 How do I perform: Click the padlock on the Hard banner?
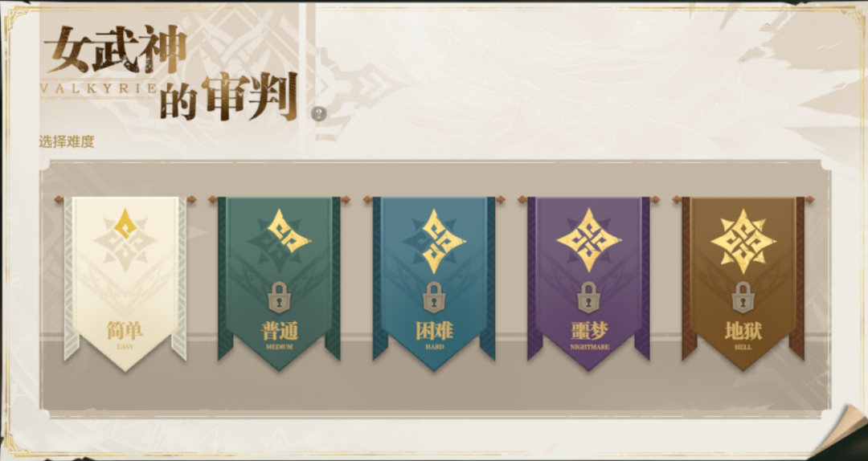[x=434, y=297]
